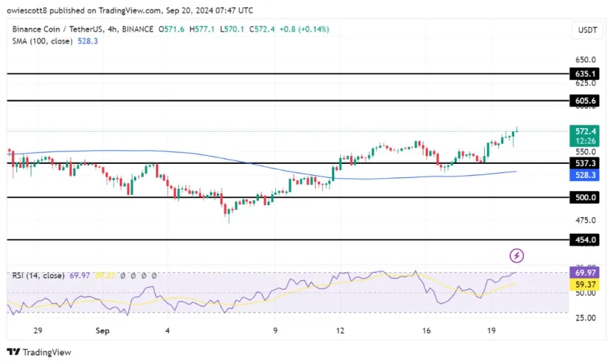Click the current price 572.4 label

point(584,132)
